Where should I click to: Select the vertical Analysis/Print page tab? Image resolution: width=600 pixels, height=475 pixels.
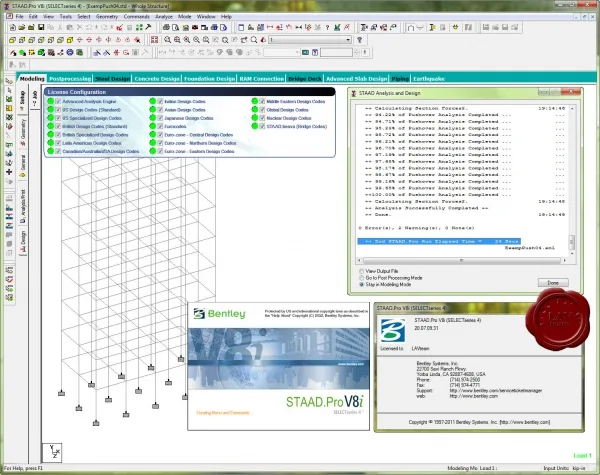click(x=23, y=206)
